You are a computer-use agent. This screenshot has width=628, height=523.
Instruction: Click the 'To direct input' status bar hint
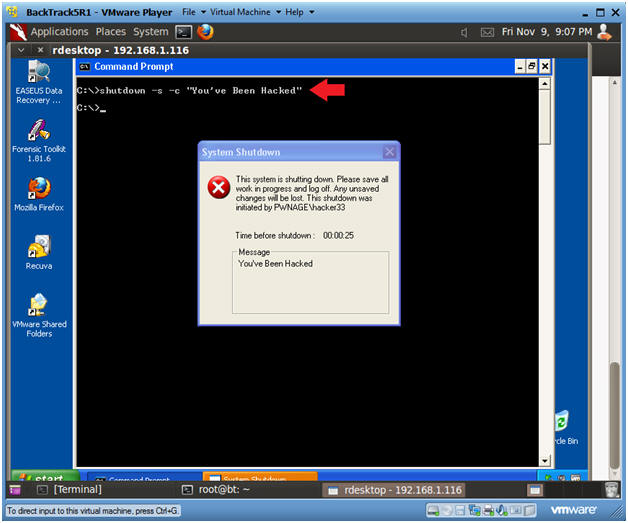[93, 511]
